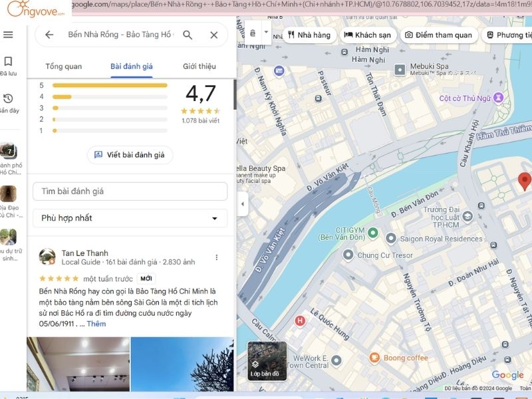This screenshot has width=532, height=399.
Task: Click the red location pin marker
Action: (x=525, y=181)
